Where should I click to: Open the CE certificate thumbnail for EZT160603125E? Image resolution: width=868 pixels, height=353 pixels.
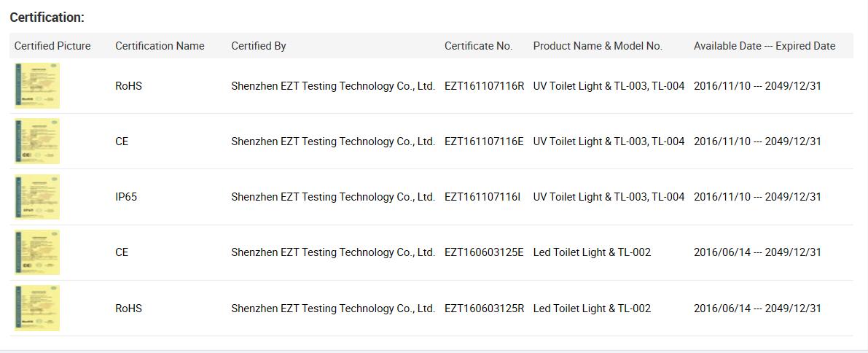[37, 252]
